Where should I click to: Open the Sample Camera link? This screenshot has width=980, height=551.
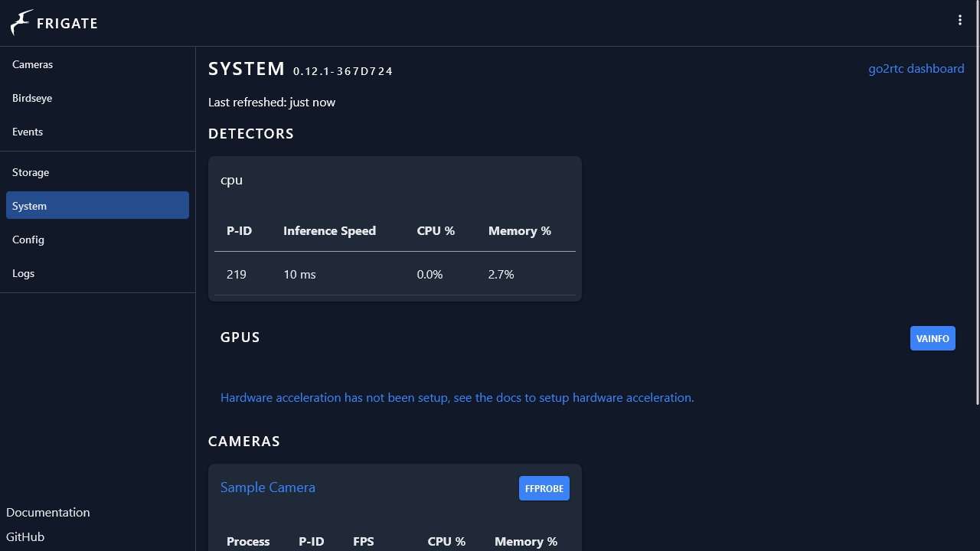[268, 487]
